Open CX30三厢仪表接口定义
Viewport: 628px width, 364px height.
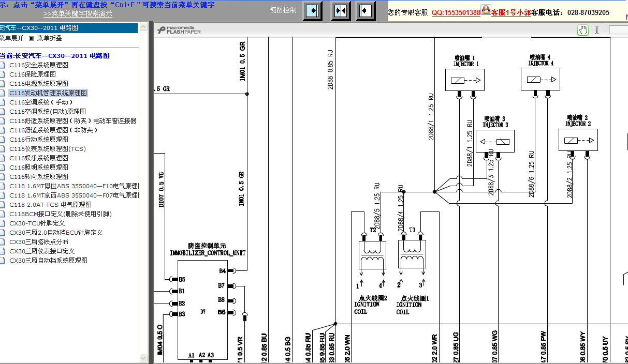pos(42,251)
